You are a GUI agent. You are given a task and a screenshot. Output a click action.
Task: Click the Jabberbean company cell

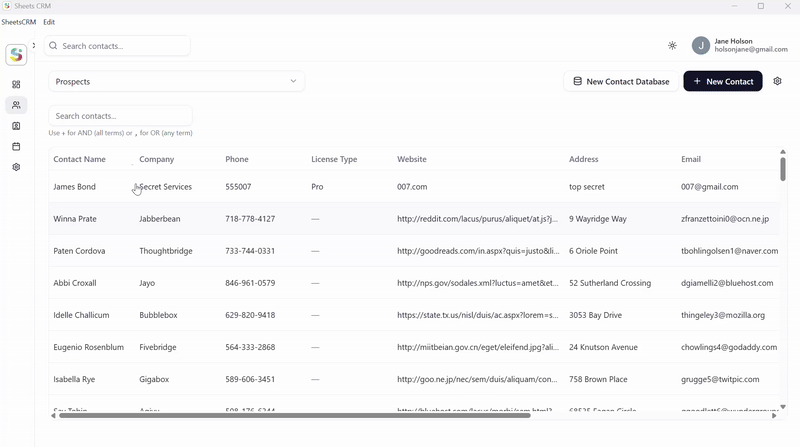pyautogui.click(x=160, y=219)
